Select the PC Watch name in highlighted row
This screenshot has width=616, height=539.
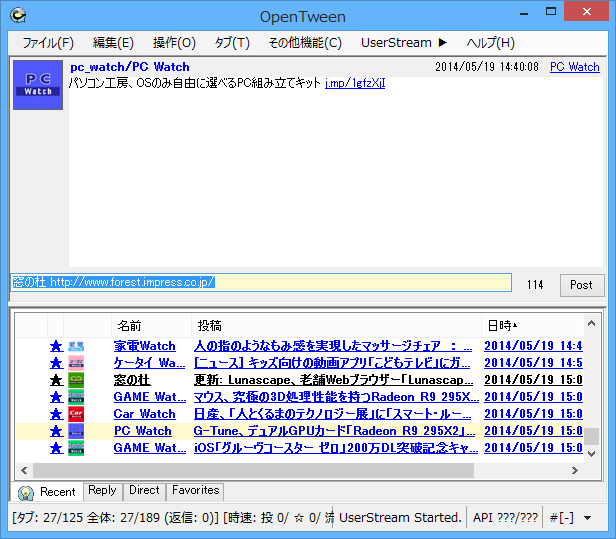[x=143, y=431]
